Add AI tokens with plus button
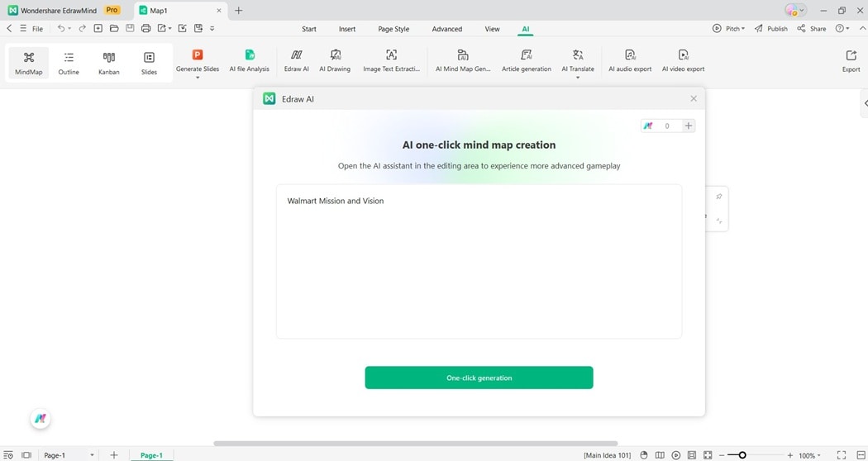The image size is (868, 461). [x=689, y=126]
